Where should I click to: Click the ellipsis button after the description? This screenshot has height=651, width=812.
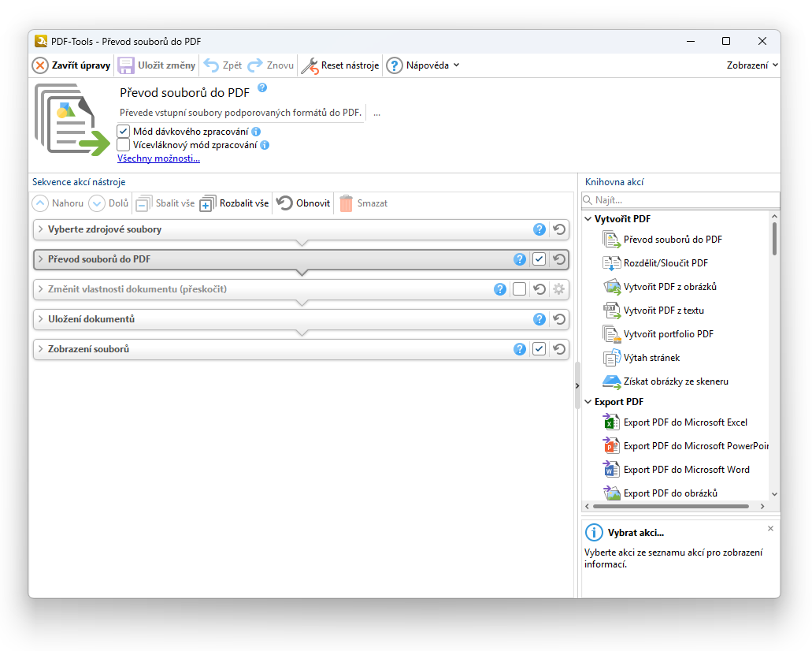[377, 113]
